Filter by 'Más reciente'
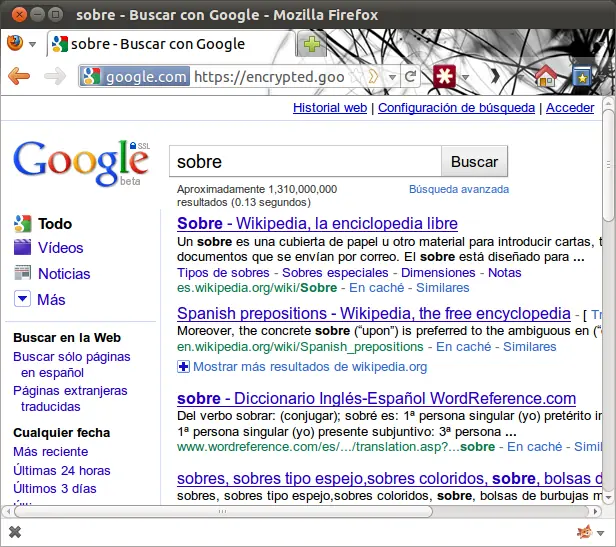The image size is (616, 547). [51, 452]
